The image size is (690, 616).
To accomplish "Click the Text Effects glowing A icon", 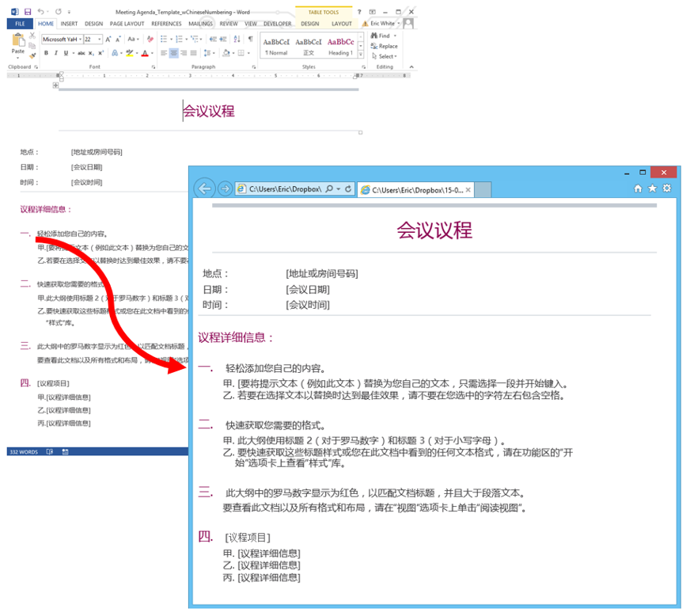I will pyautogui.click(x=115, y=53).
